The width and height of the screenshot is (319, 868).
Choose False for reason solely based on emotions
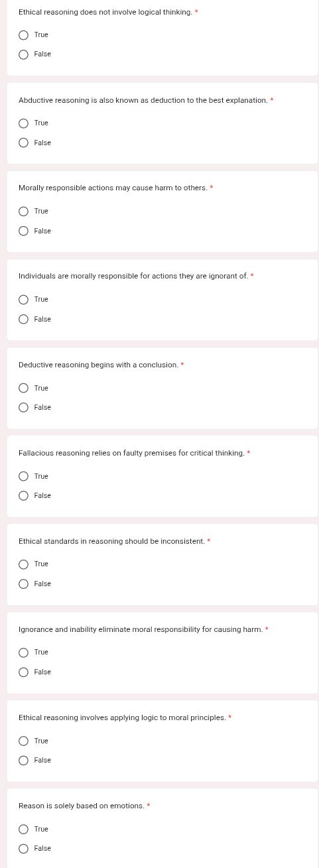coord(23,848)
